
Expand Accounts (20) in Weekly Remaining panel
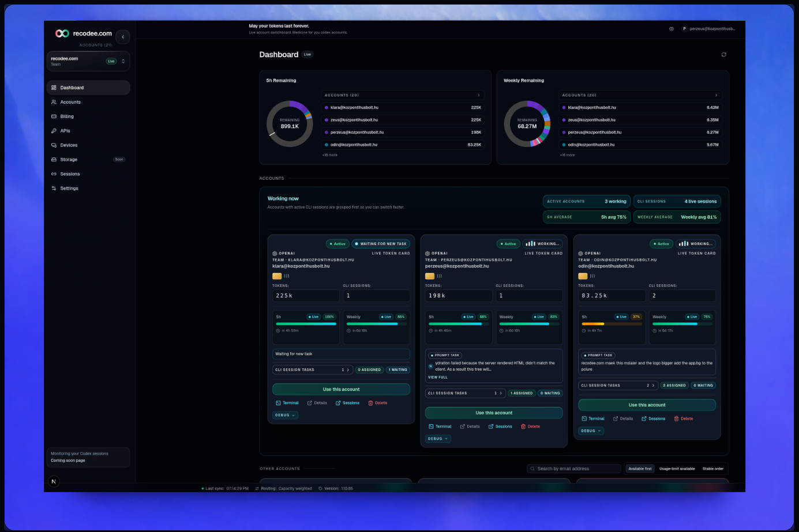640,95
